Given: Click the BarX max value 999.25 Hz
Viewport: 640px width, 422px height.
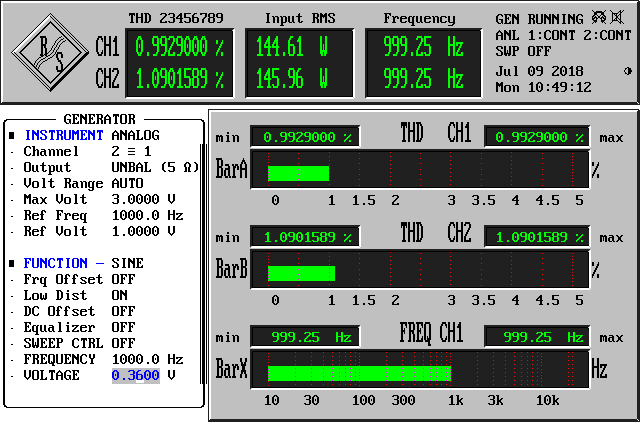Looking at the screenshot, I should [x=537, y=337].
